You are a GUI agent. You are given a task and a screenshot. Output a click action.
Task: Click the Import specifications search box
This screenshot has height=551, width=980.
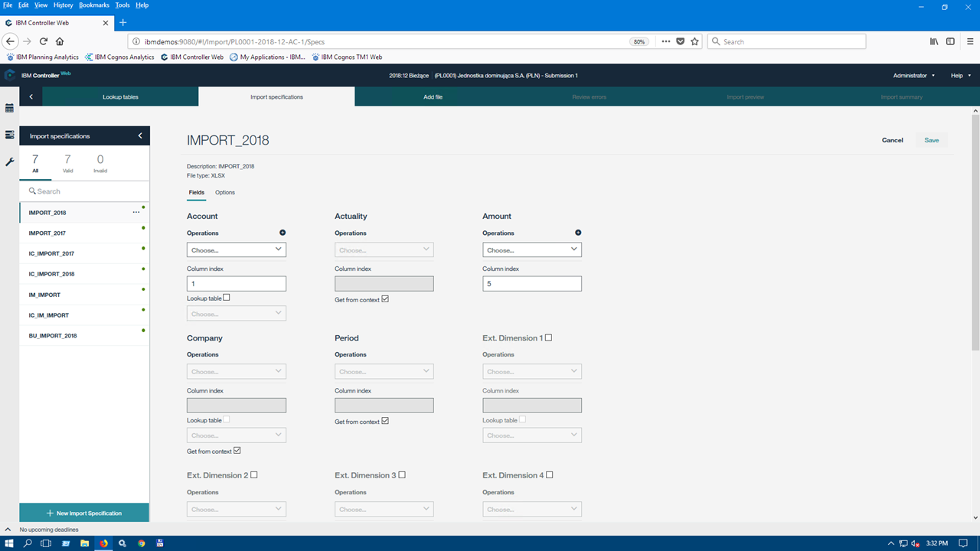84,191
